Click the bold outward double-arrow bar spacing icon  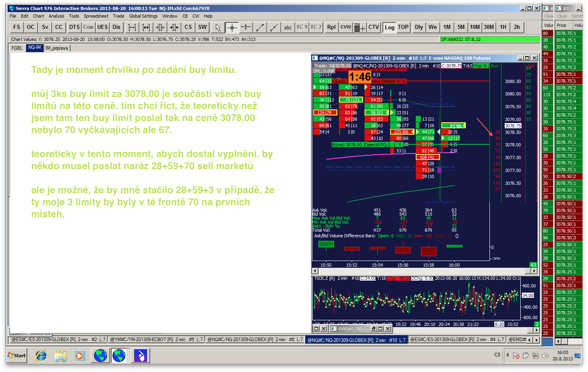[146, 27]
